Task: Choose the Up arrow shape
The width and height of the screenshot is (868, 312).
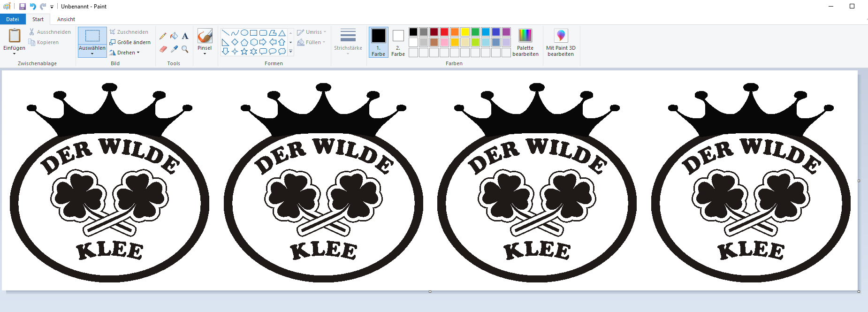Action: tap(282, 42)
